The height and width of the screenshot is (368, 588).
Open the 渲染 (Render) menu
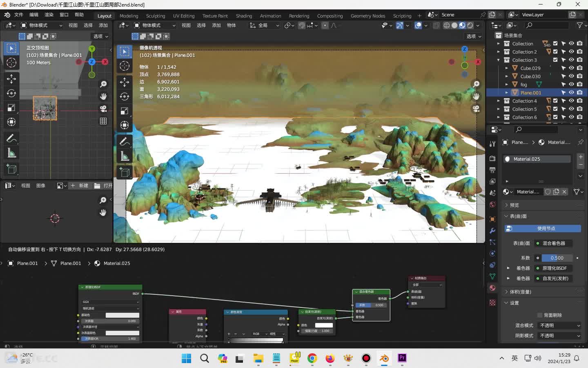pos(49,15)
